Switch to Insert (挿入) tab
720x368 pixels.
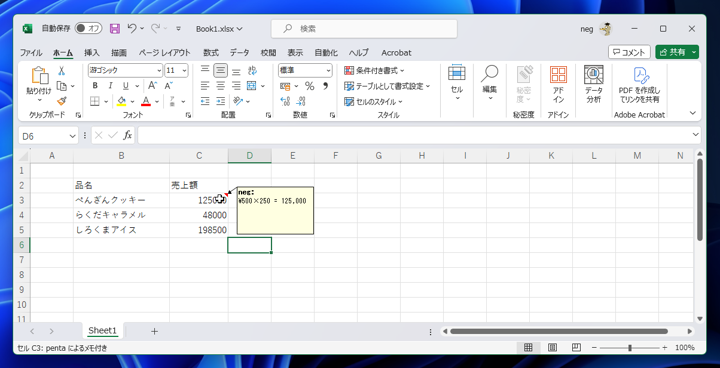92,53
